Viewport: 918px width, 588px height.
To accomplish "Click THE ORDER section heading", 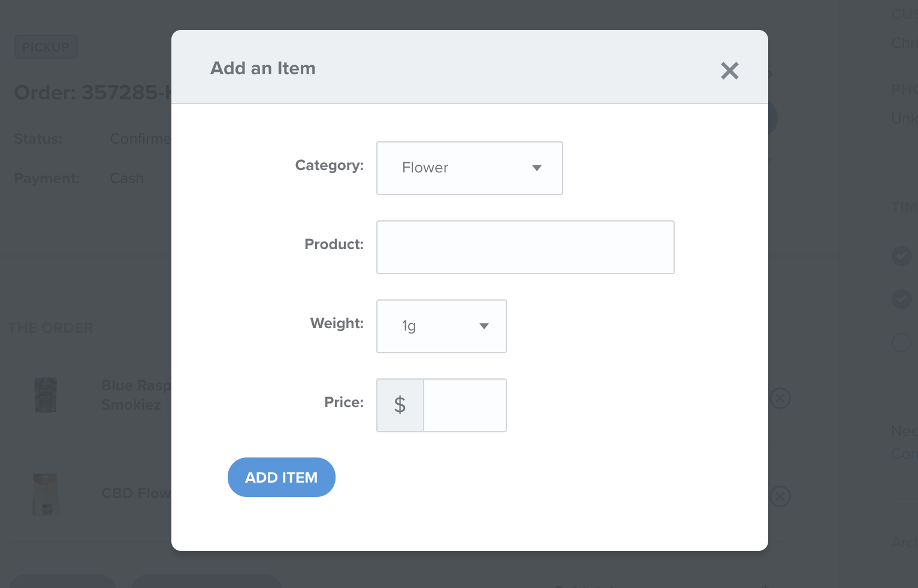I will [51, 328].
